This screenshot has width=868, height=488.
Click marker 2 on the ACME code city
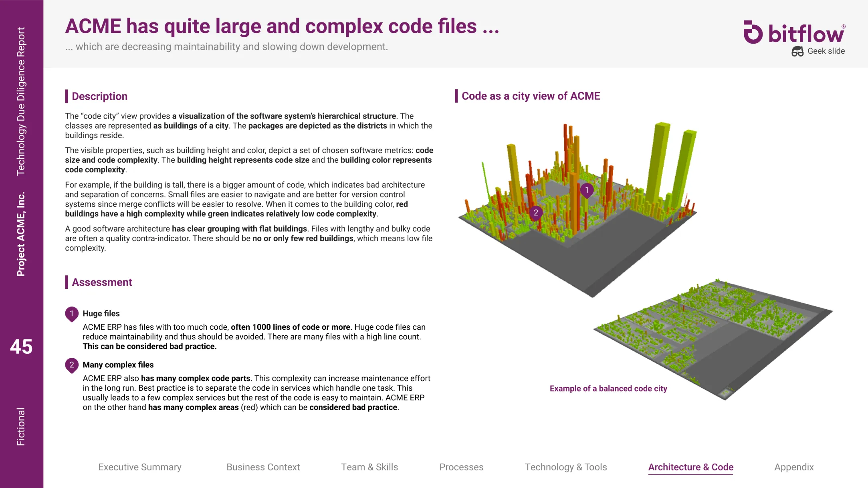click(x=536, y=213)
